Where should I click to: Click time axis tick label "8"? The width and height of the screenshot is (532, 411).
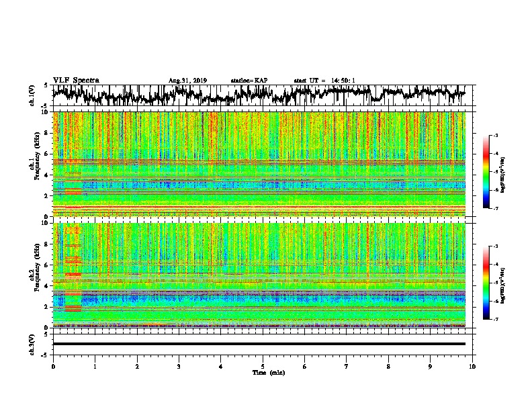click(388, 366)
